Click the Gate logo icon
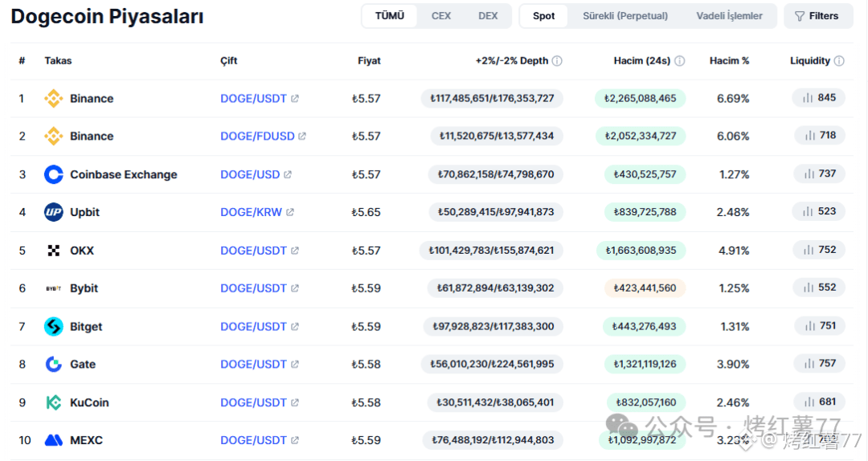The image size is (868, 461). coord(54,364)
